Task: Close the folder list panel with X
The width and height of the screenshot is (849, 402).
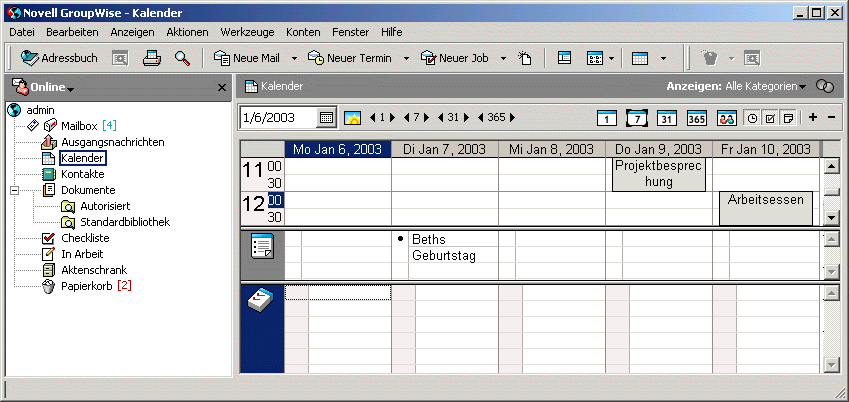Action: 221,87
